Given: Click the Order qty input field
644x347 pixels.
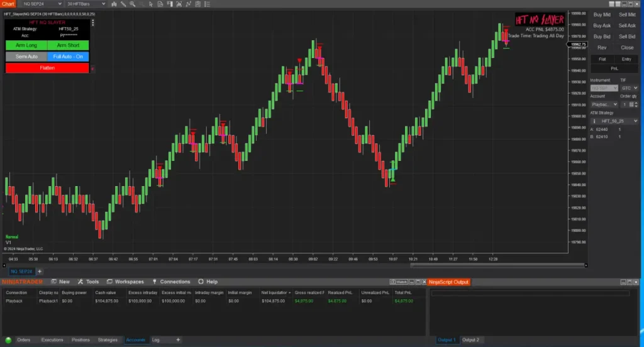Looking at the screenshot, I should point(625,104).
